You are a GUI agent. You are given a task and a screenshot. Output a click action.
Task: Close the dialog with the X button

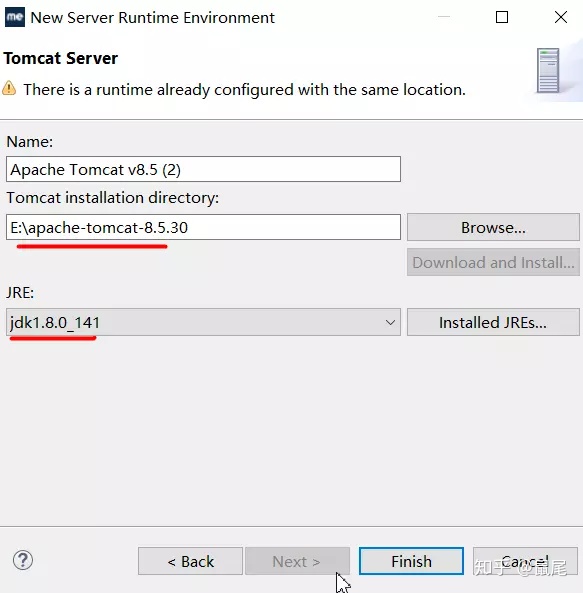[x=561, y=17]
